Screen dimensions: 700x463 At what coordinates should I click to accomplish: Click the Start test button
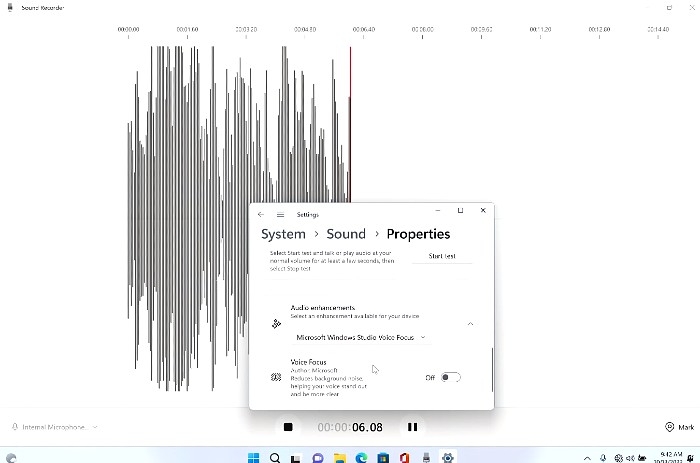442,256
